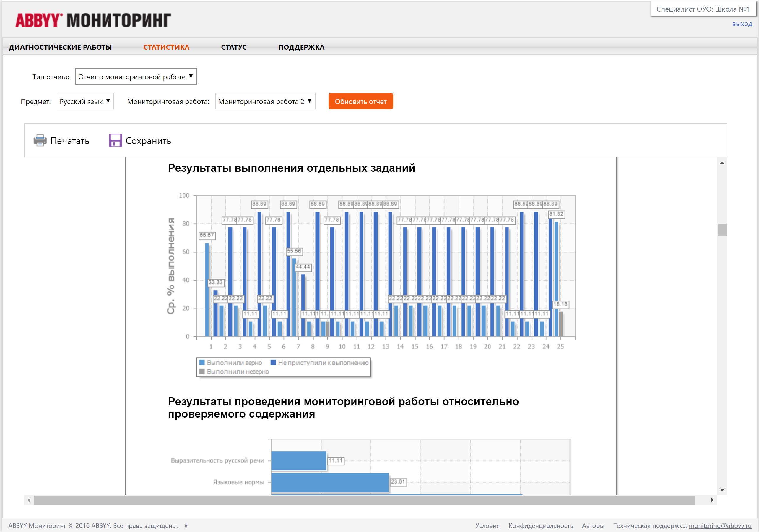Click the vertical scrollbar thumb of report
Image resolution: width=759 pixels, height=532 pixels.
point(722,230)
